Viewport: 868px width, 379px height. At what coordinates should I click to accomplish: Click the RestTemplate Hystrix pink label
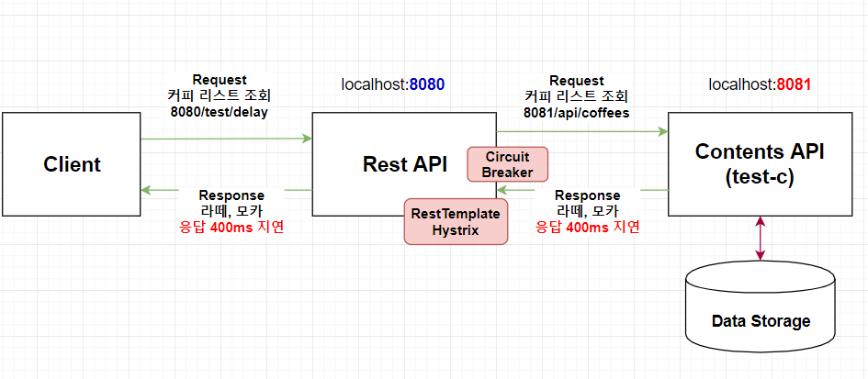pos(456,221)
